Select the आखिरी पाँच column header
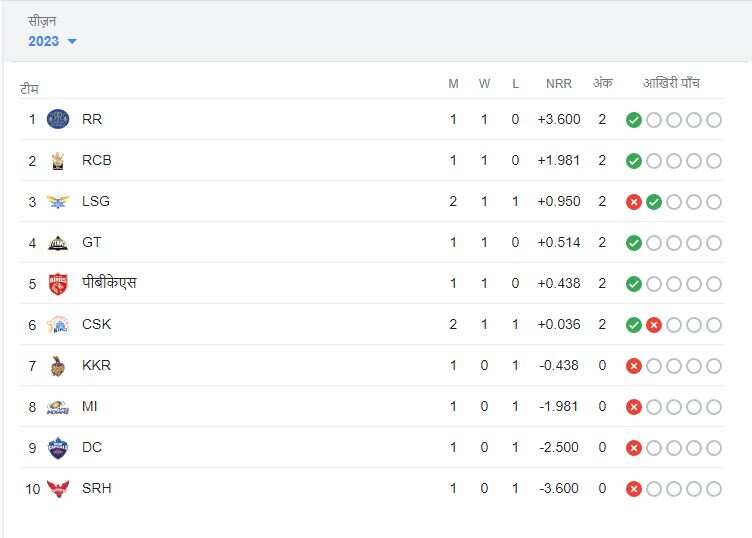This screenshot has height=538, width=752. tap(672, 83)
